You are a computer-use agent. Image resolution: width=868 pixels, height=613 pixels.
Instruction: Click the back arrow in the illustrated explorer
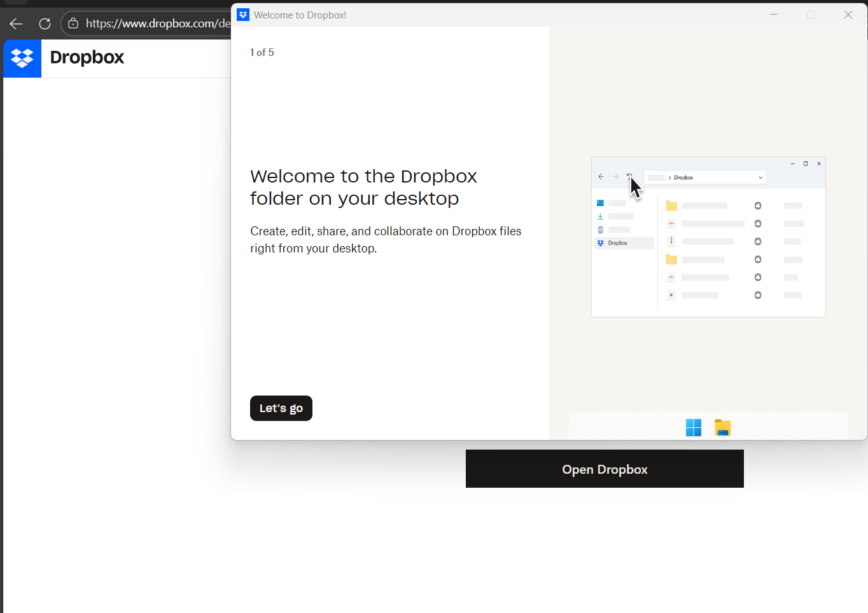pyautogui.click(x=601, y=177)
